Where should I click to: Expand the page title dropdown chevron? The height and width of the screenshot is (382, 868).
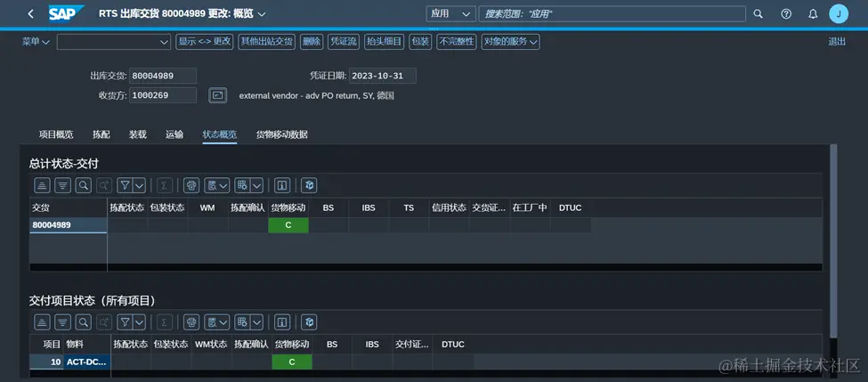(262, 14)
